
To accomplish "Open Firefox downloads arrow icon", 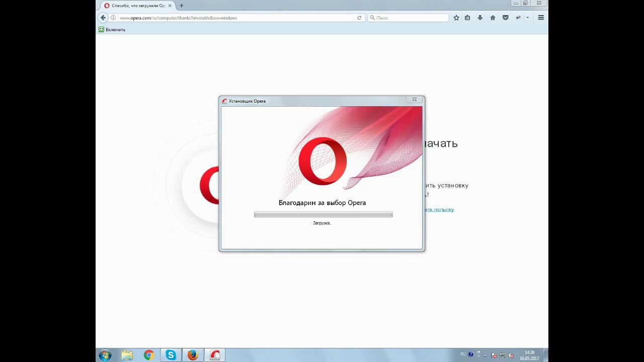I will (480, 18).
